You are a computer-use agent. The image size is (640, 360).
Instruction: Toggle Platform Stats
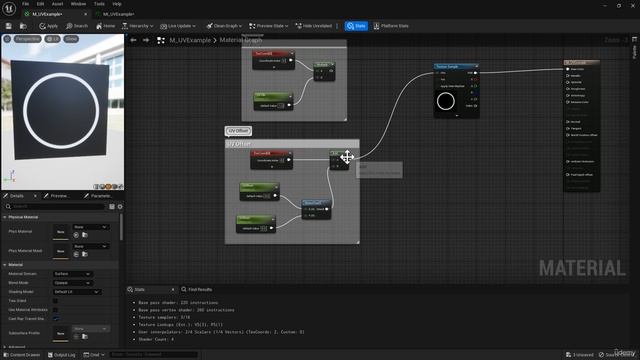391,26
